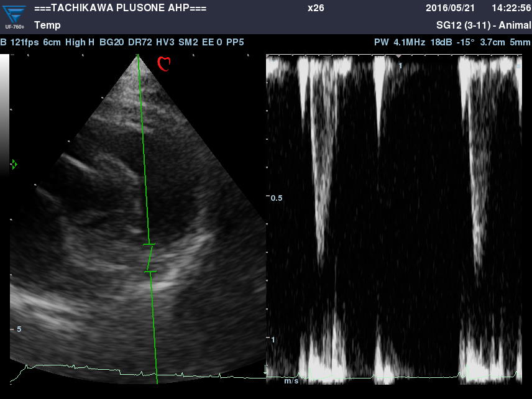Screen dimensions: 532x399
Task: Click the 5 cm depth scale marker
Action: (x=19, y=329)
